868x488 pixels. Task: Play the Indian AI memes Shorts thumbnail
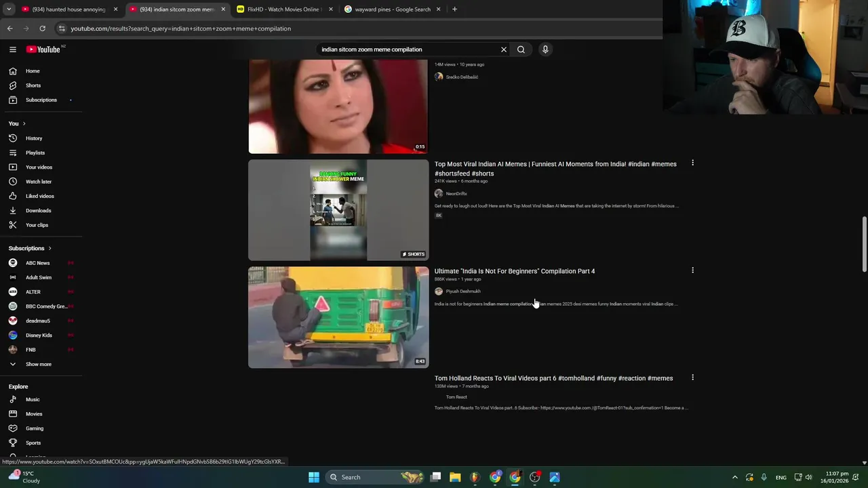[338, 210]
